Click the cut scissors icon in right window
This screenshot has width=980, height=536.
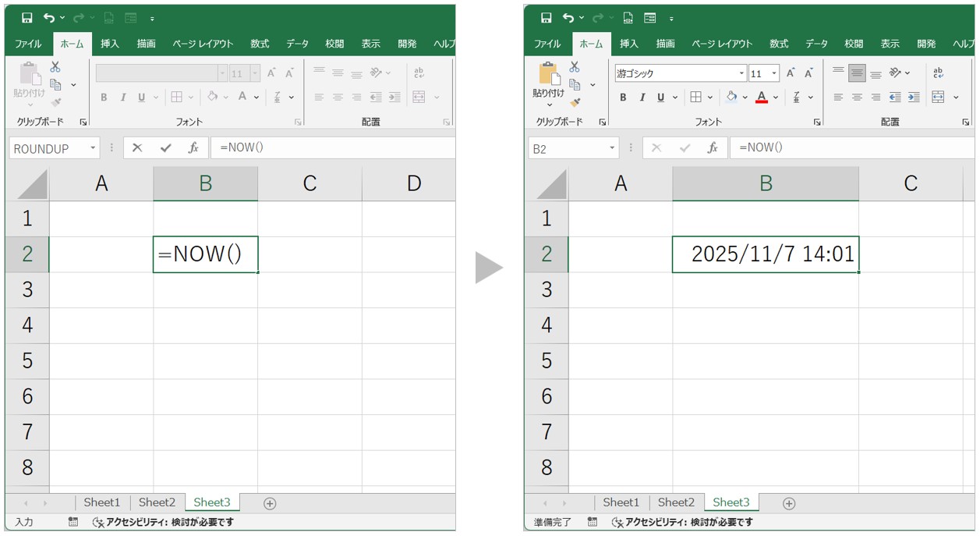[x=575, y=67]
